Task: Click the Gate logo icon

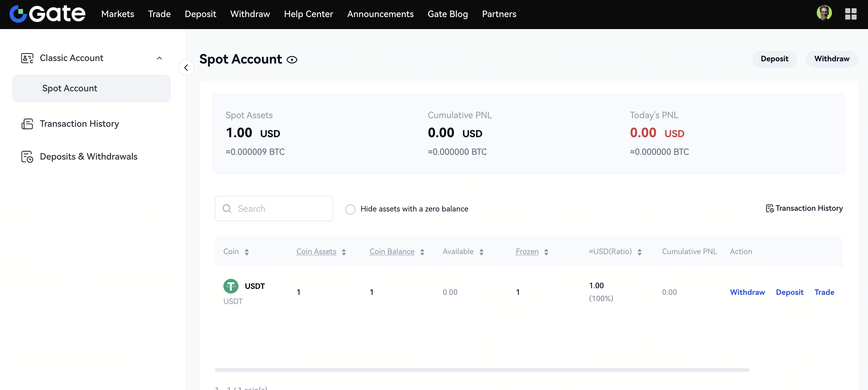Action: click(18, 14)
